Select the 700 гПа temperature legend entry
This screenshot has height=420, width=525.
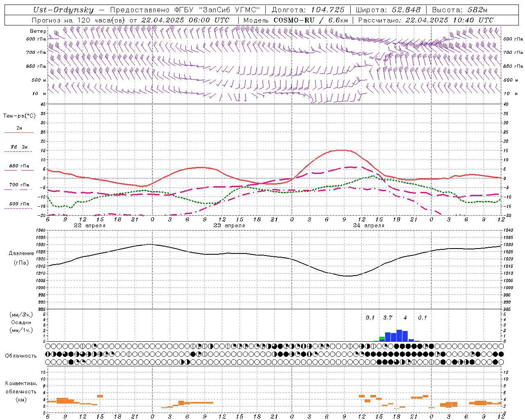19,185
